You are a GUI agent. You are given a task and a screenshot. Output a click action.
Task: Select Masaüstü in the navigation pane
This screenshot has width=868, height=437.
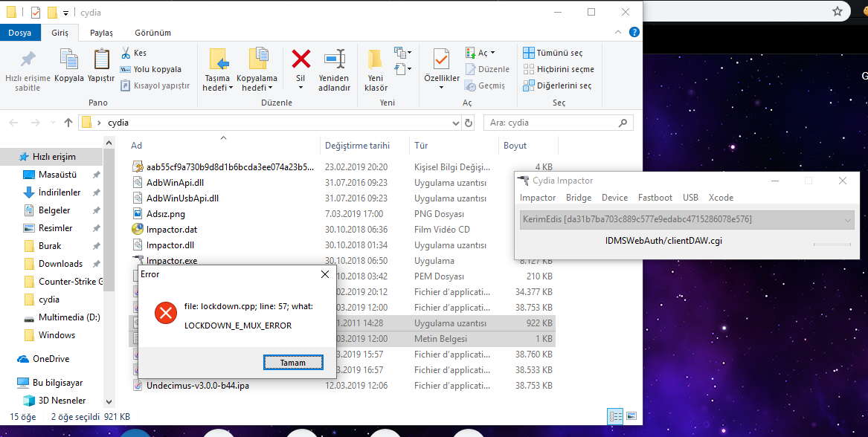[x=57, y=175]
